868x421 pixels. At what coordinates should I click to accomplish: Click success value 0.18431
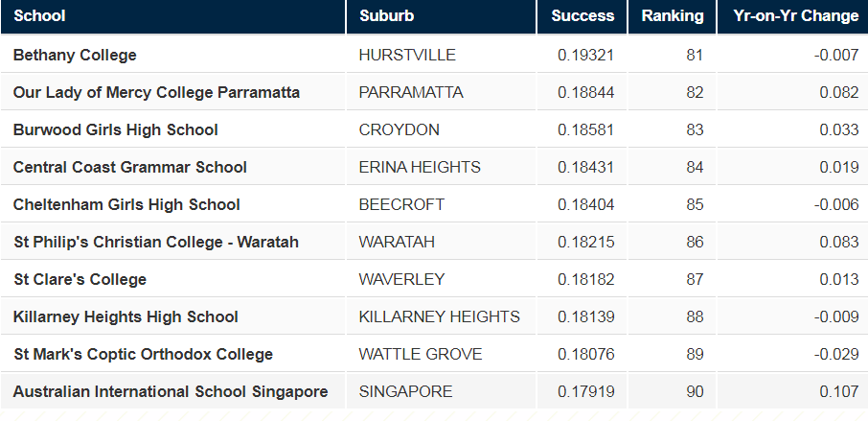coord(585,167)
